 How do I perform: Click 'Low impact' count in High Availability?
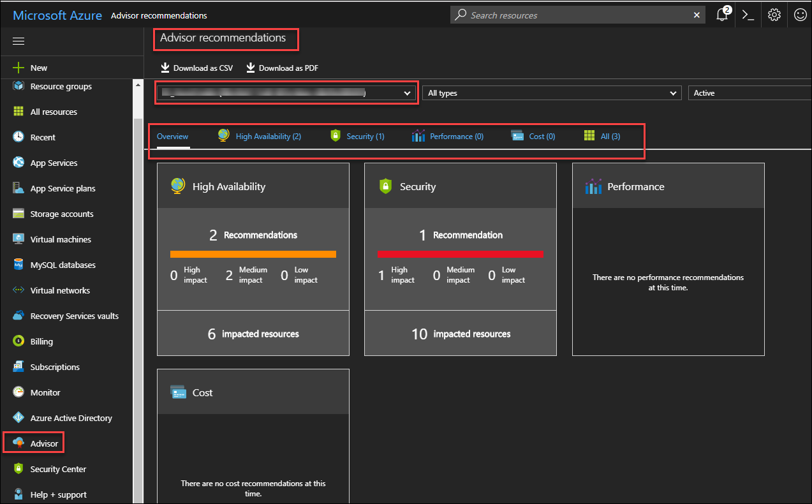pyautogui.click(x=299, y=275)
